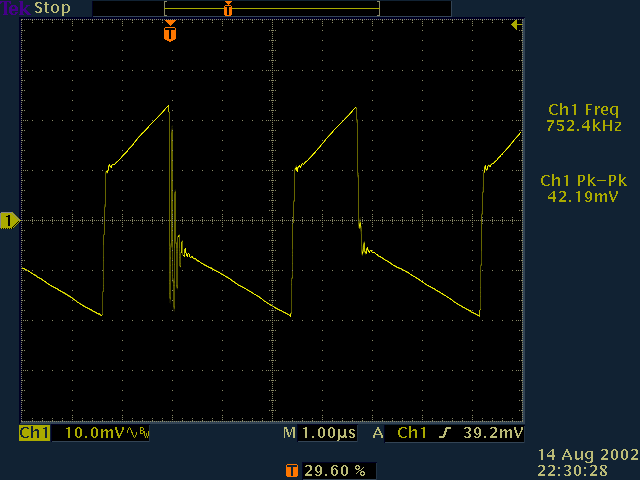Screen dimensions: 640x480
Task: Click the small T marker in record bar
Action: point(228,9)
